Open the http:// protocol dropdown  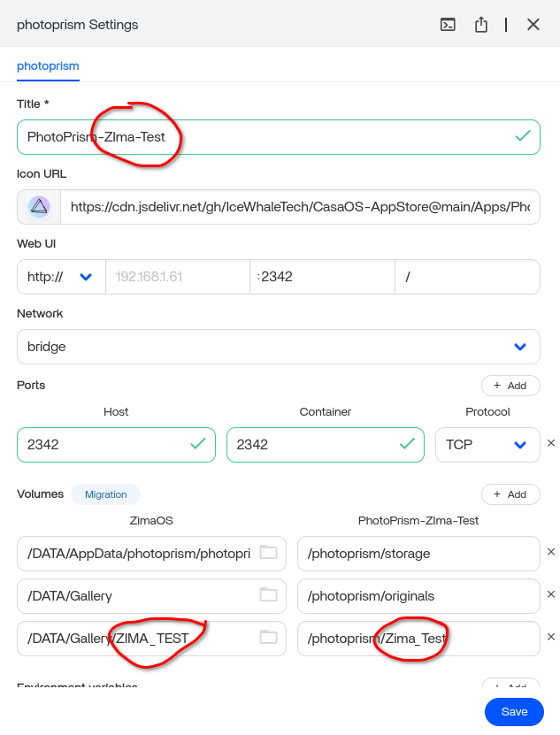point(60,277)
